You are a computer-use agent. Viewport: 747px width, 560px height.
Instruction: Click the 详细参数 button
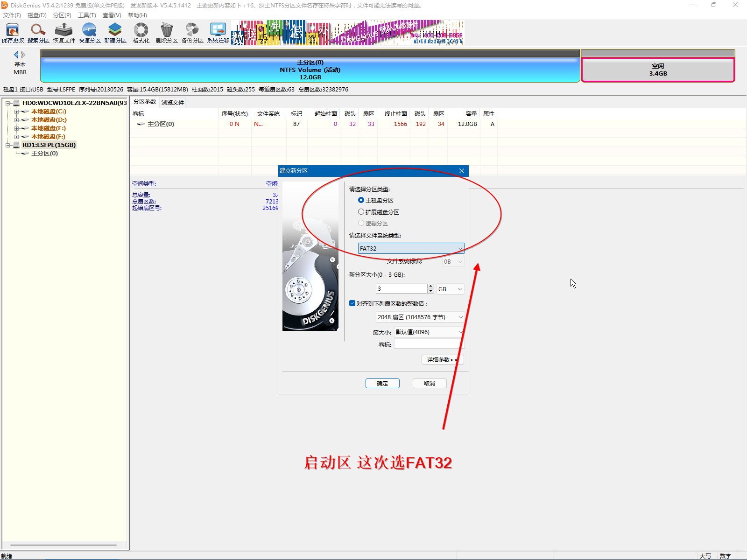pyautogui.click(x=443, y=360)
